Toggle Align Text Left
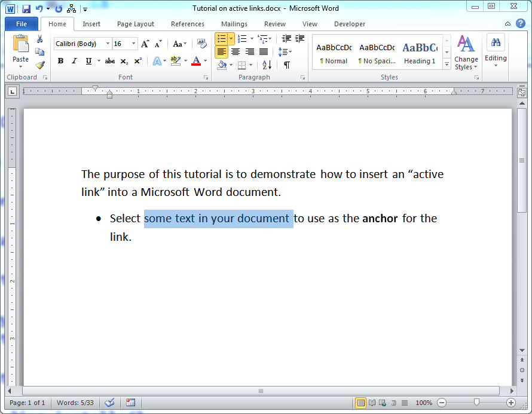 tap(221, 52)
